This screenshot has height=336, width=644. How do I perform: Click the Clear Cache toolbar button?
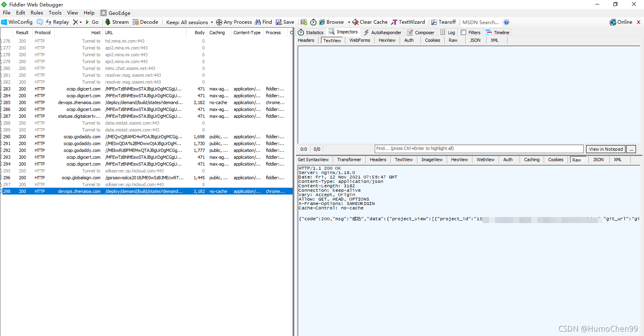(x=370, y=22)
